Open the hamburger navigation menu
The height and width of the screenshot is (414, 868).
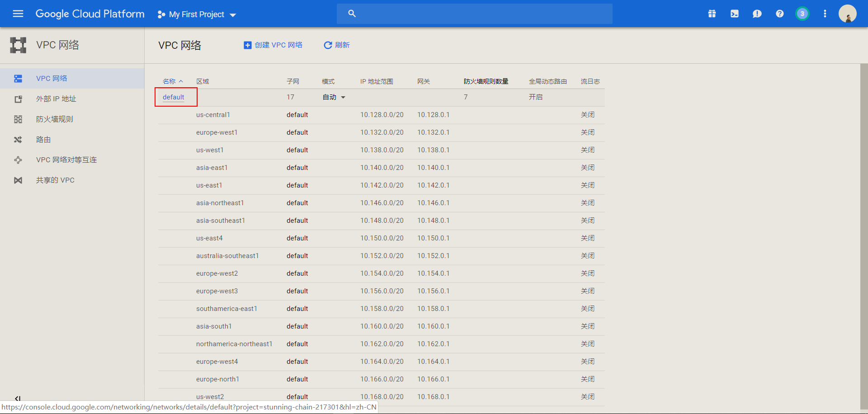[x=18, y=14]
